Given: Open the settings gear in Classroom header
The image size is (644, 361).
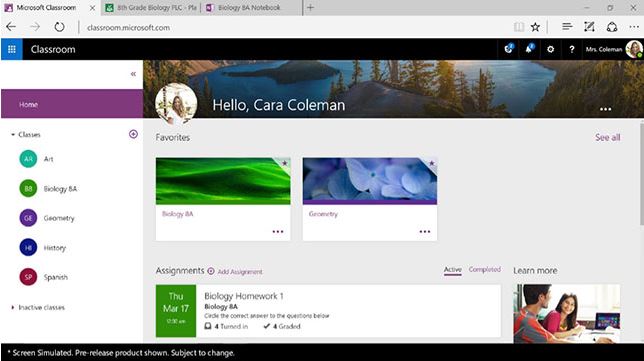Looking at the screenshot, I should (x=550, y=49).
